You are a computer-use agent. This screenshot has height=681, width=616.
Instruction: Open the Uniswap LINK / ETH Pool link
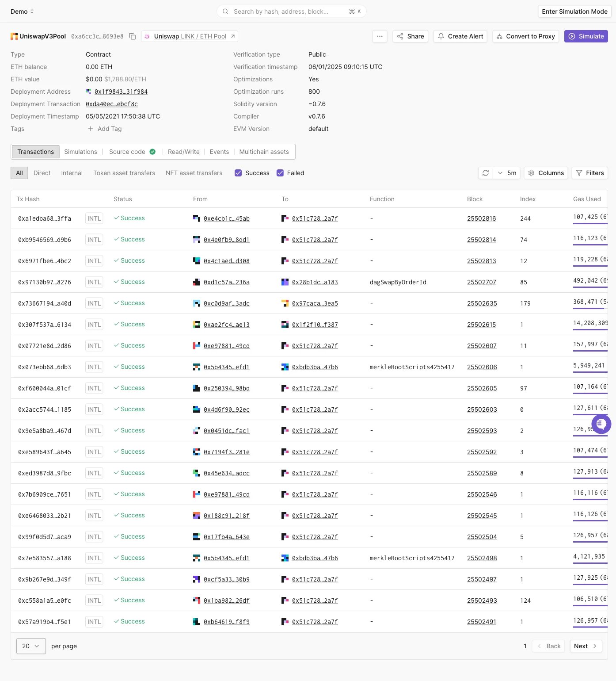190,36
